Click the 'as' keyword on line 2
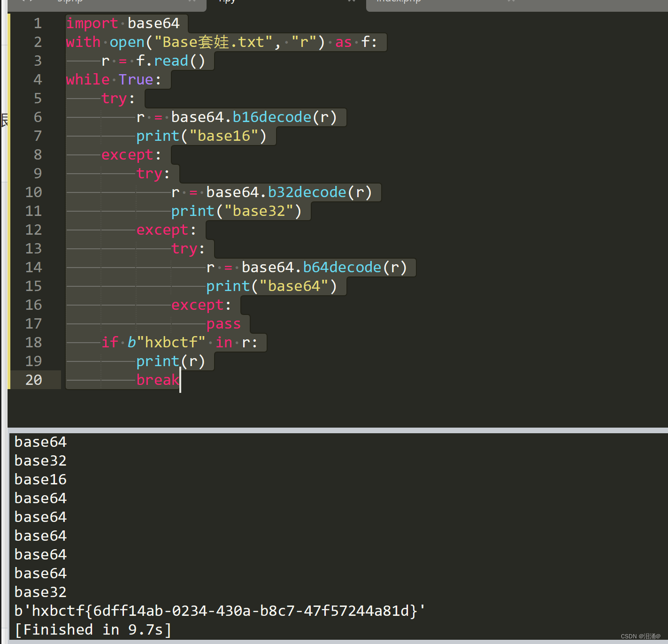The width and height of the screenshot is (668, 644). [344, 43]
